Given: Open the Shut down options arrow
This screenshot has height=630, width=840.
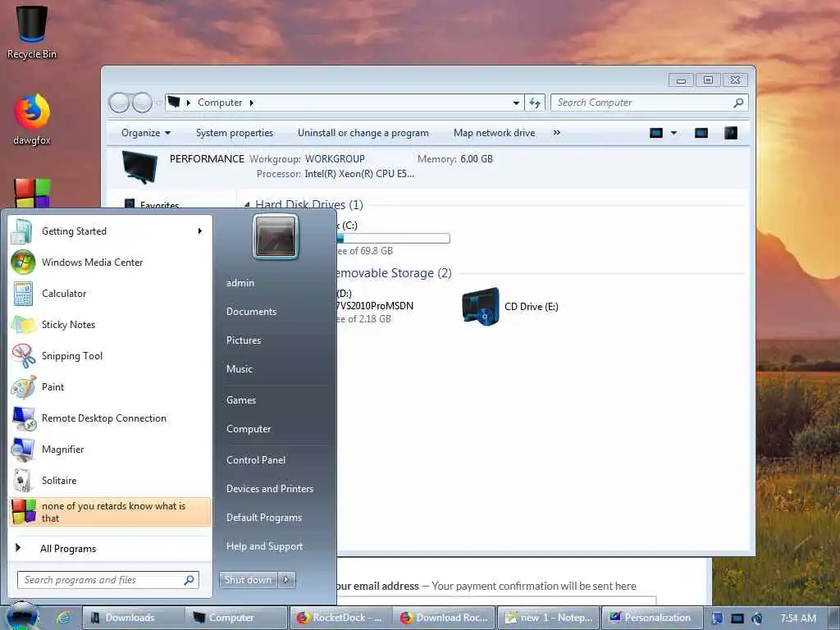Looking at the screenshot, I should coord(286,580).
